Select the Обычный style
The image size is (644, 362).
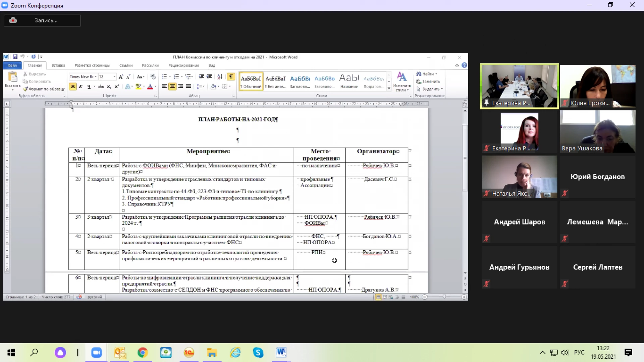pos(251,82)
